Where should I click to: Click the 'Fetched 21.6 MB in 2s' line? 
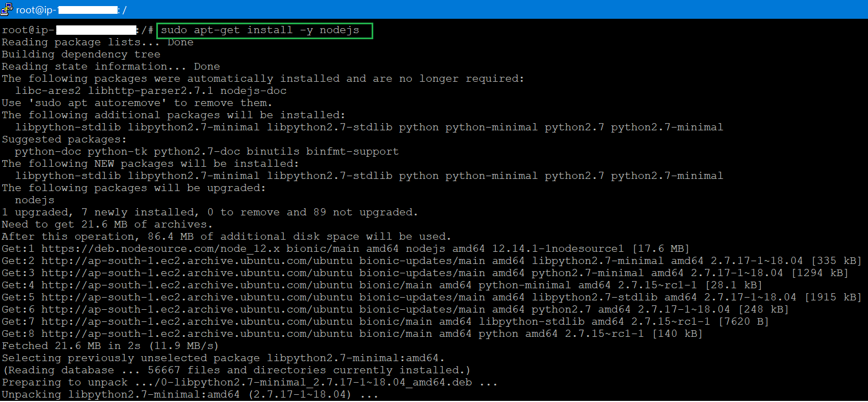tap(110, 346)
